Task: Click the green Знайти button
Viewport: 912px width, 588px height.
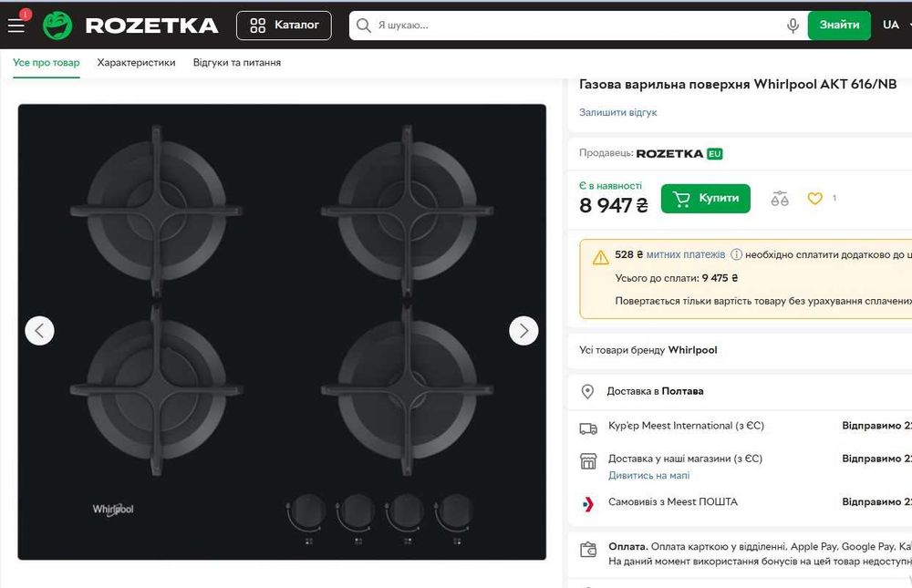Action: (839, 26)
